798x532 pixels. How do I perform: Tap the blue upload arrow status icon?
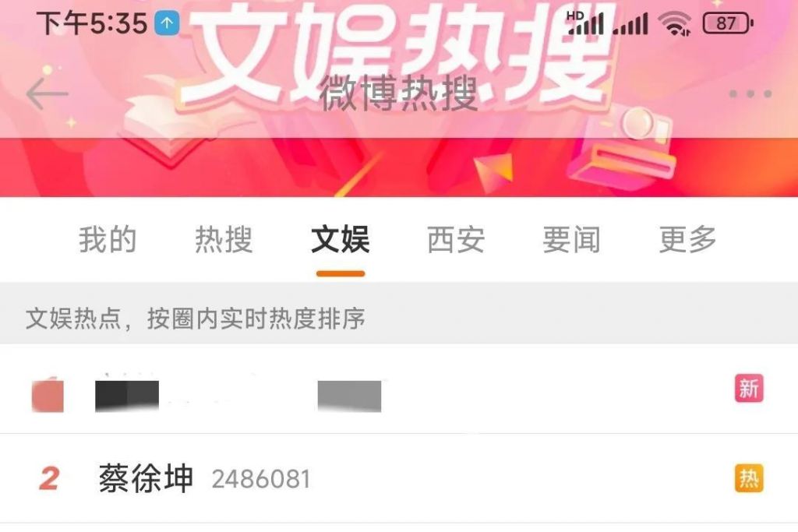point(167,23)
